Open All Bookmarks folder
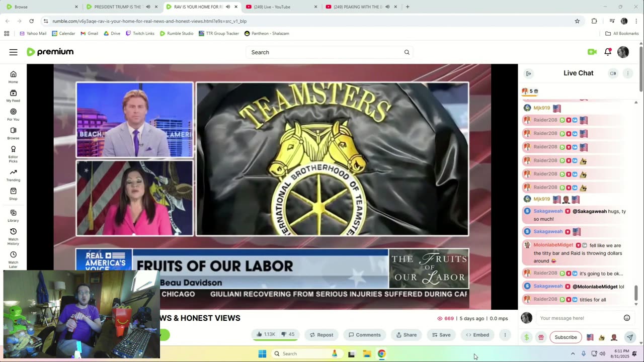Screen dimensions: 644x362 point(622,33)
